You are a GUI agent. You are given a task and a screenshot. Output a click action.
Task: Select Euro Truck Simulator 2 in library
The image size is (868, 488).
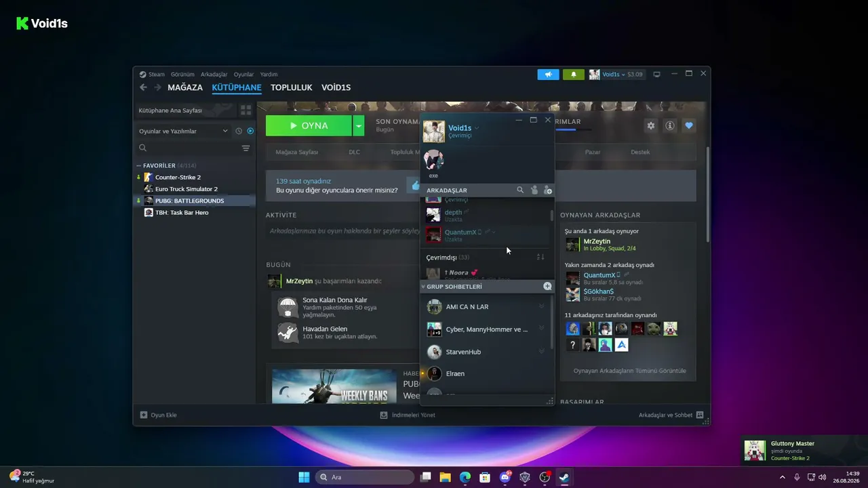(186, 189)
